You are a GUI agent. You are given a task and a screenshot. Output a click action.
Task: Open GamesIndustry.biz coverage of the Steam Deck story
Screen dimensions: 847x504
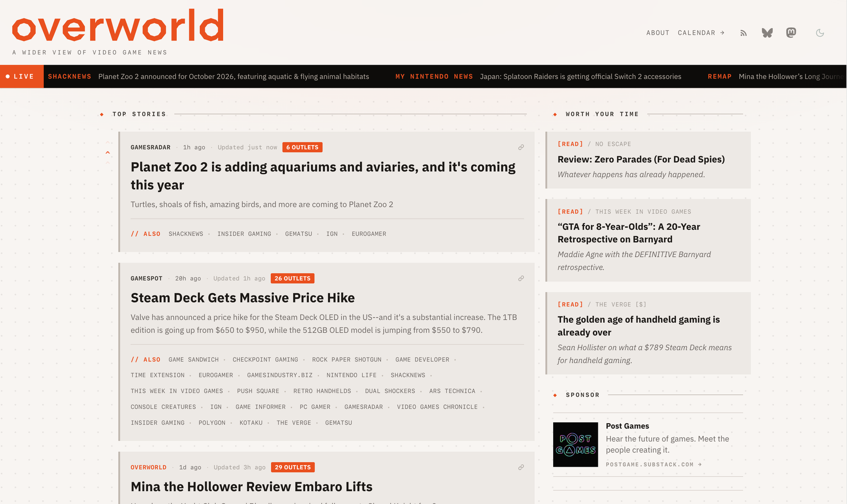tap(280, 375)
